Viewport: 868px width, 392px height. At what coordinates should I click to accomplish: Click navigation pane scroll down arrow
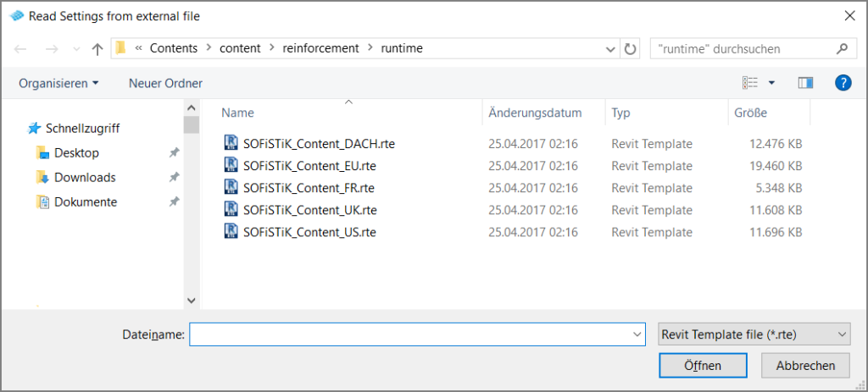coord(192,301)
